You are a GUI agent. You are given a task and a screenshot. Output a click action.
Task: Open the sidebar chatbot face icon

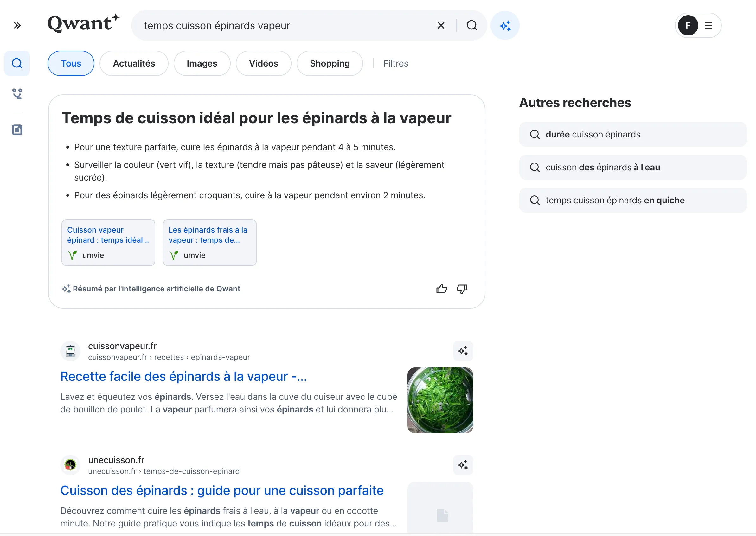[x=17, y=94]
